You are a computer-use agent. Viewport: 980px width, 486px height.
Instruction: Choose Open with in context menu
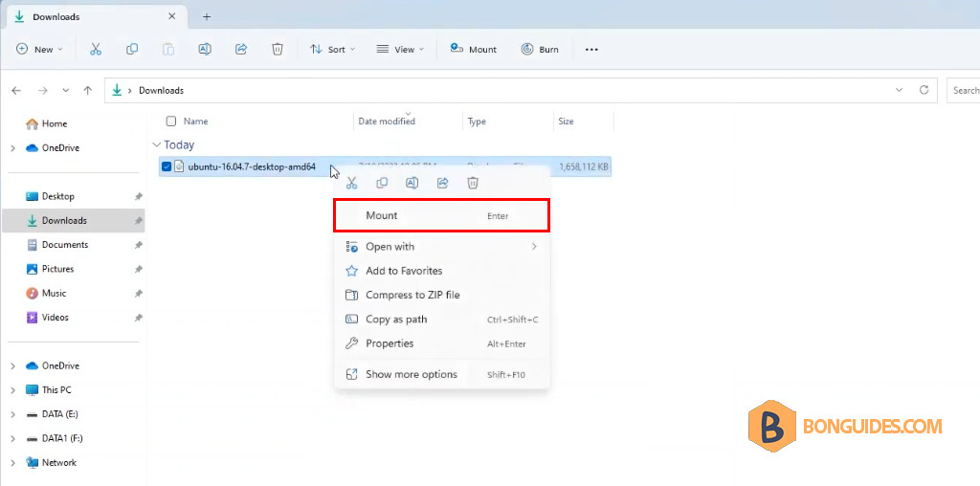coord(442,247)
